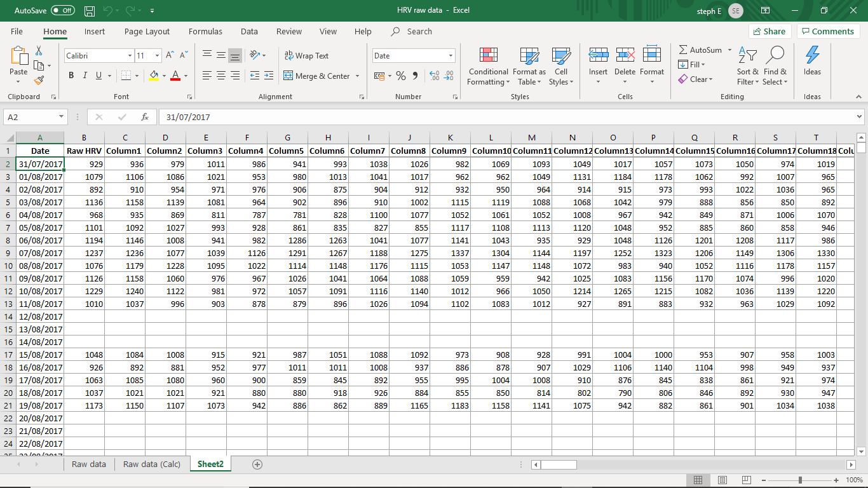868x488 pixels.
Task: Switch to Raw data (Calc) sheet
Action: [152, 464]
